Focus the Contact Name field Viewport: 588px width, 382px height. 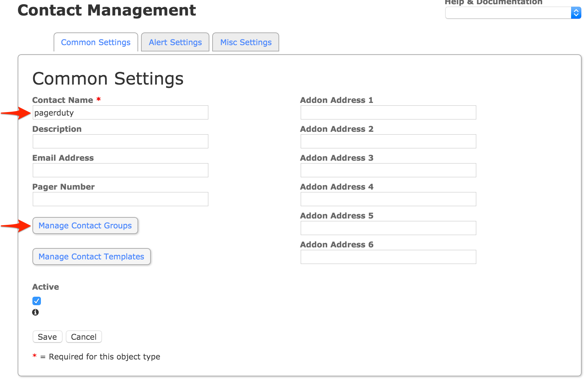[x=121, y=113]
